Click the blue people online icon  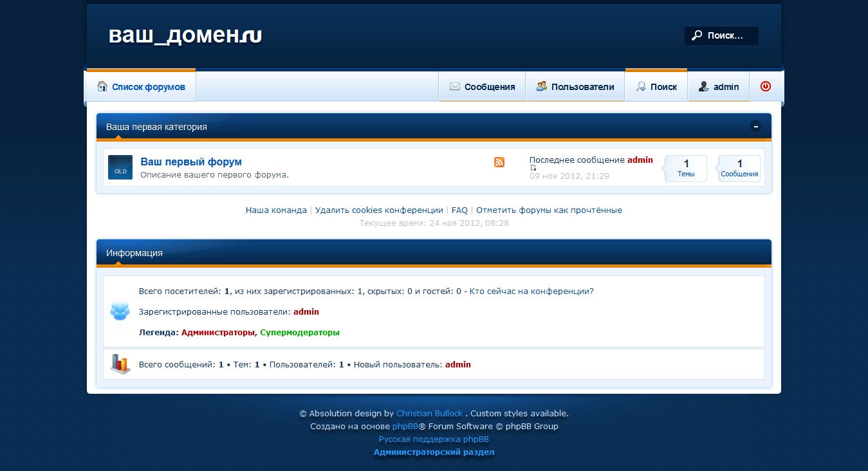pyautogui.click(x=120, y=311)
